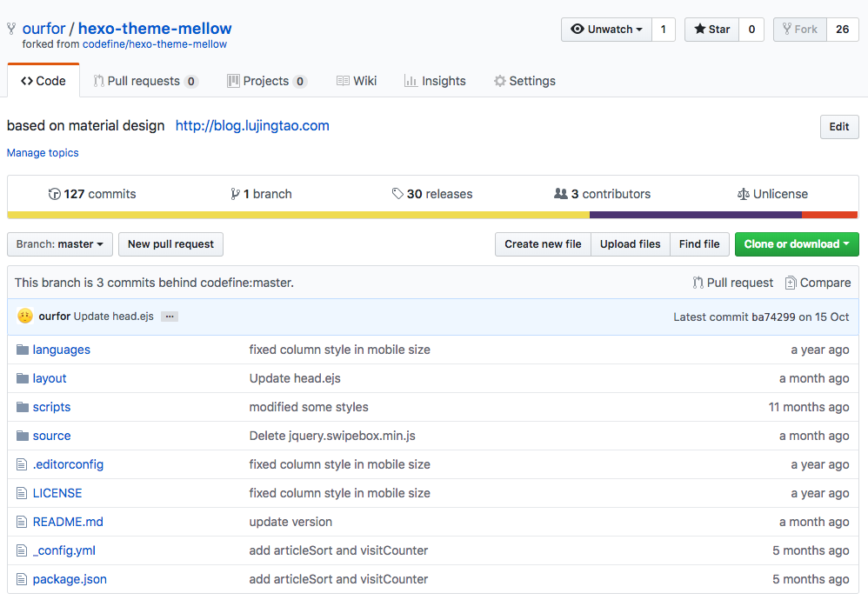Viewport: 868px width, 600px height.
Task: Open the Unwatch dropdown
Action: (607, 30)
